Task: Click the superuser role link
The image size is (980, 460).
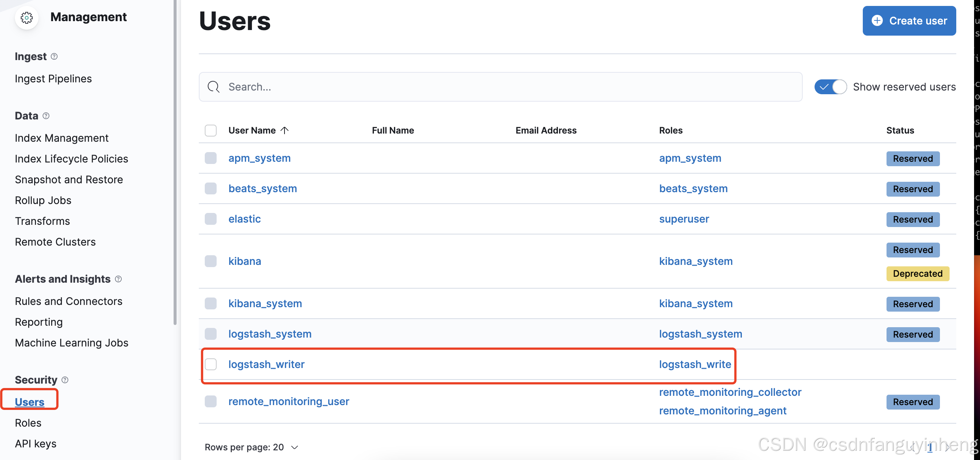Action: (x=684, y=219)
